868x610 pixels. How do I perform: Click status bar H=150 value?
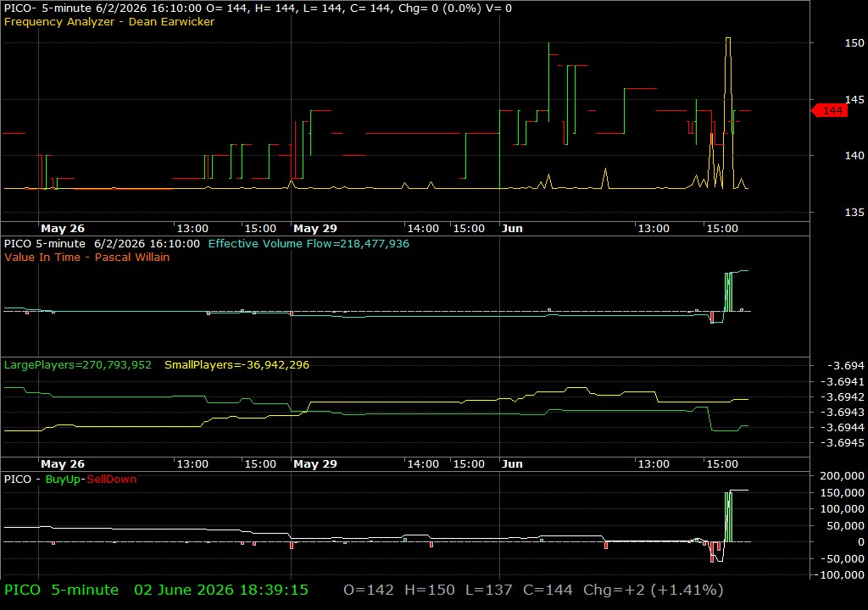point(430,590)
